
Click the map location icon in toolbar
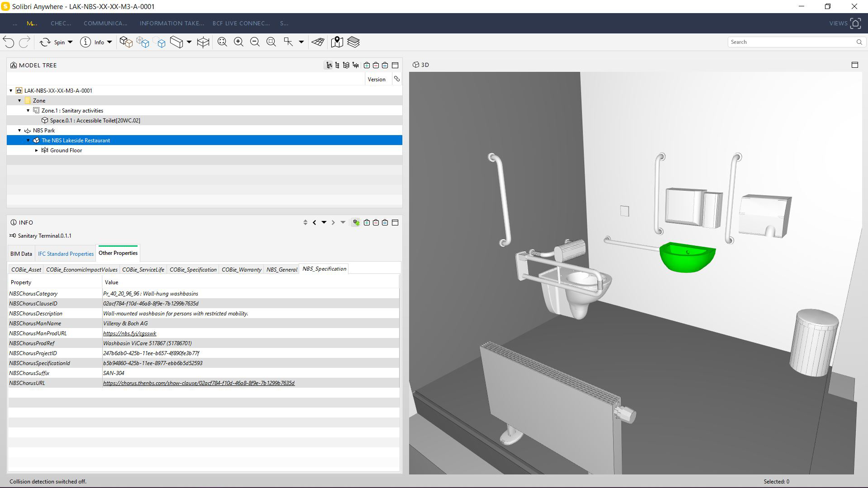(337, 42)
